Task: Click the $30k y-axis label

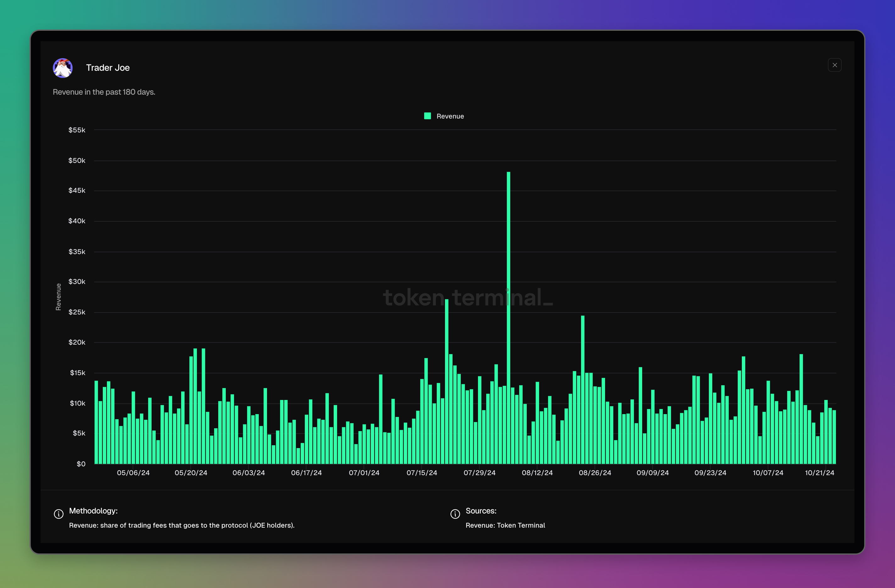Action: pyautogui.click(x=77, y=282)
